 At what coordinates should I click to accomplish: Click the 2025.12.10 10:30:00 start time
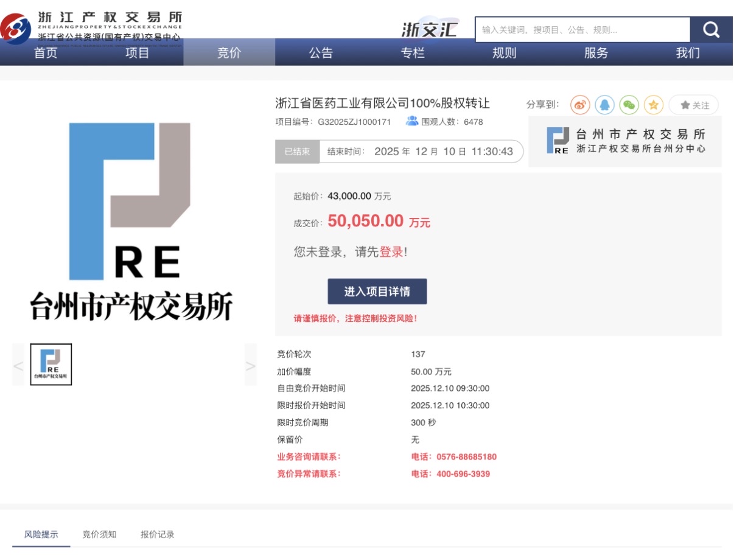(450, 405)
